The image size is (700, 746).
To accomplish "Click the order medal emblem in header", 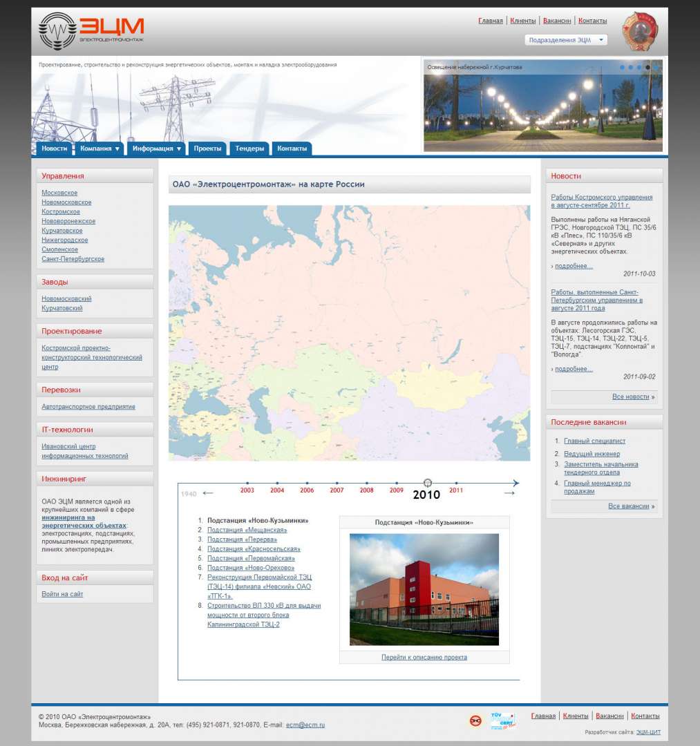I will pos(641,32).
